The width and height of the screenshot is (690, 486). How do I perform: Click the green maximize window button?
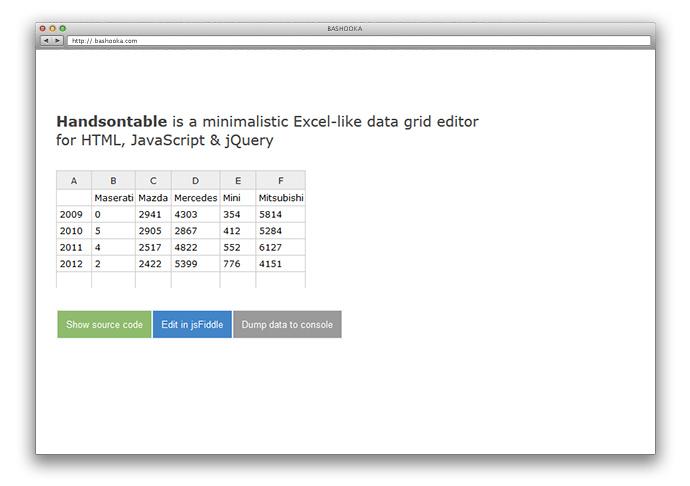[x=63, y=29]
